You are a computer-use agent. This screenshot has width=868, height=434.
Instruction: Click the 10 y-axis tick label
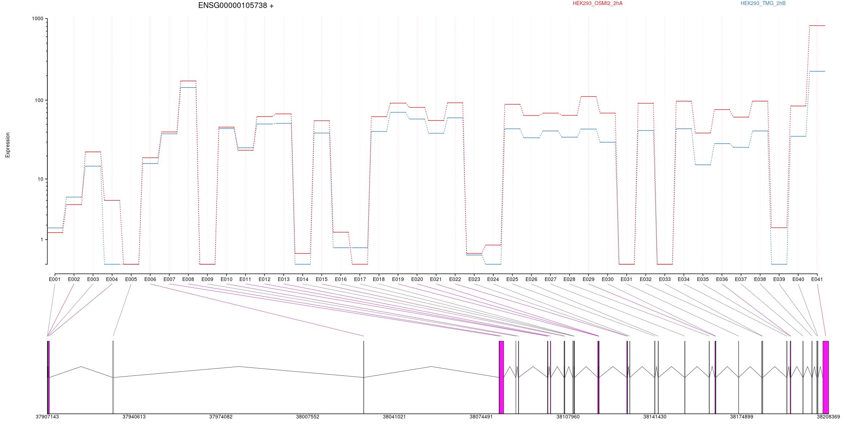point(41,179)
